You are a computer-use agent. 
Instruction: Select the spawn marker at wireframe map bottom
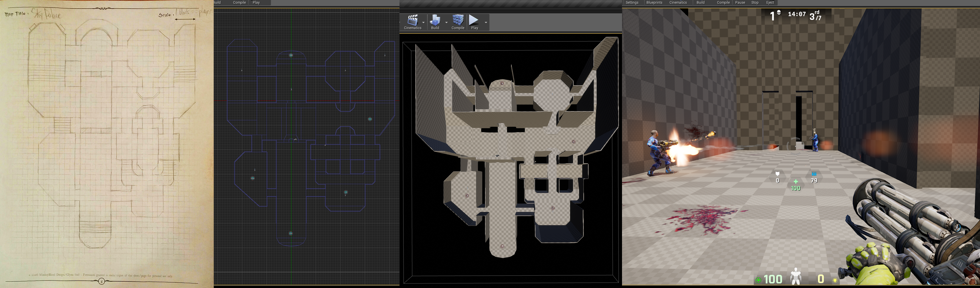[x=291, y=233]
